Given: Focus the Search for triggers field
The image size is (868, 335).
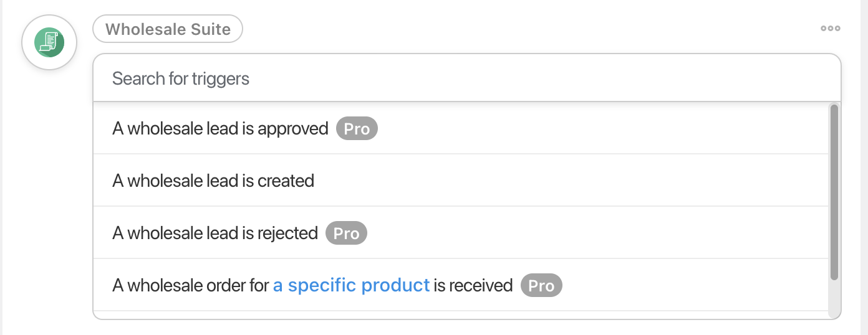Looking at the screenshot, I should click(x=181, y=78).
